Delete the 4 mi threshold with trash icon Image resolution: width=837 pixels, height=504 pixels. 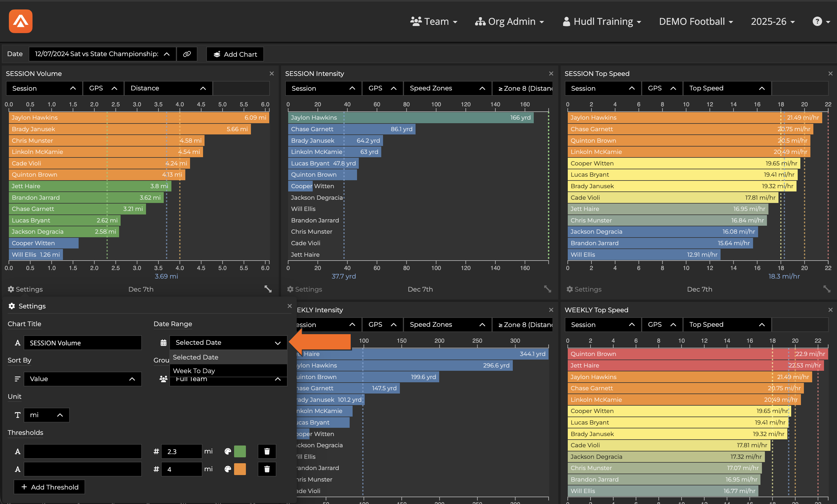267,469
